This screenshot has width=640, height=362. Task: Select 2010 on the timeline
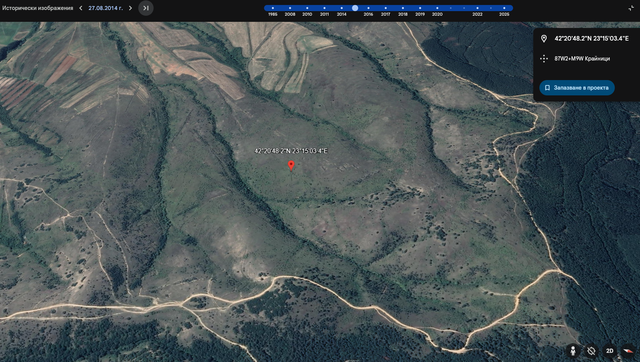click(x=307, y=8)
